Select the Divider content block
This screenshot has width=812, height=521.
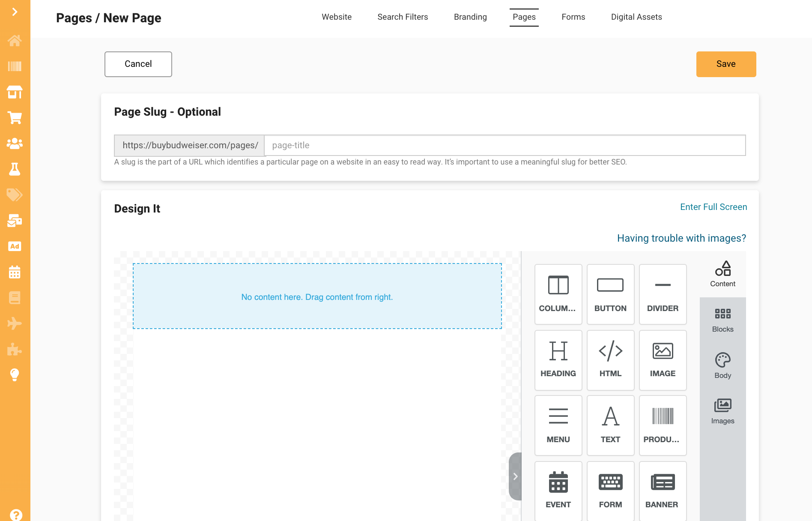pyautogui.click(x=663, y=294)
